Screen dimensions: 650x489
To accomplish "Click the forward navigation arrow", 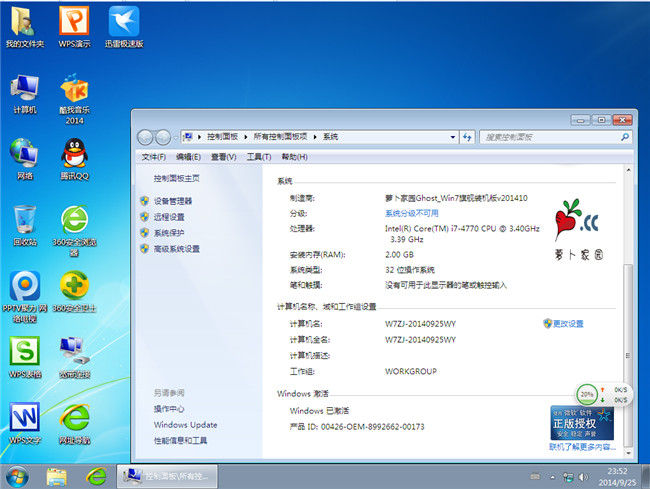I will point(163,137).
